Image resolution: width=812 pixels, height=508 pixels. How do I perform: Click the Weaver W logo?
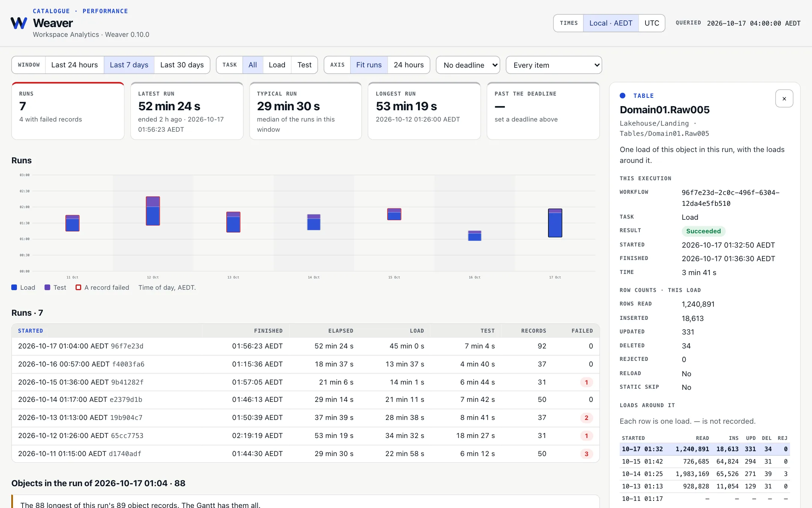click(19, 23)
